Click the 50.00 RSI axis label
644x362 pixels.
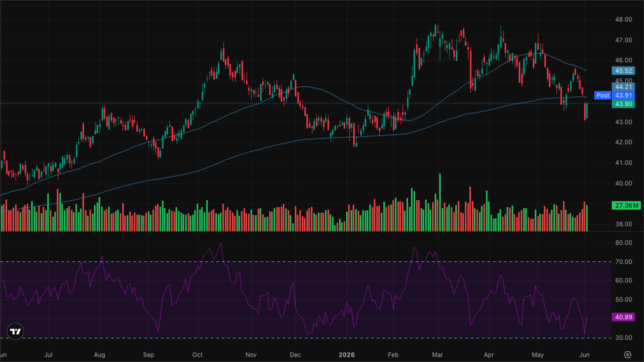pyautogui.click(x=623, y=300)
